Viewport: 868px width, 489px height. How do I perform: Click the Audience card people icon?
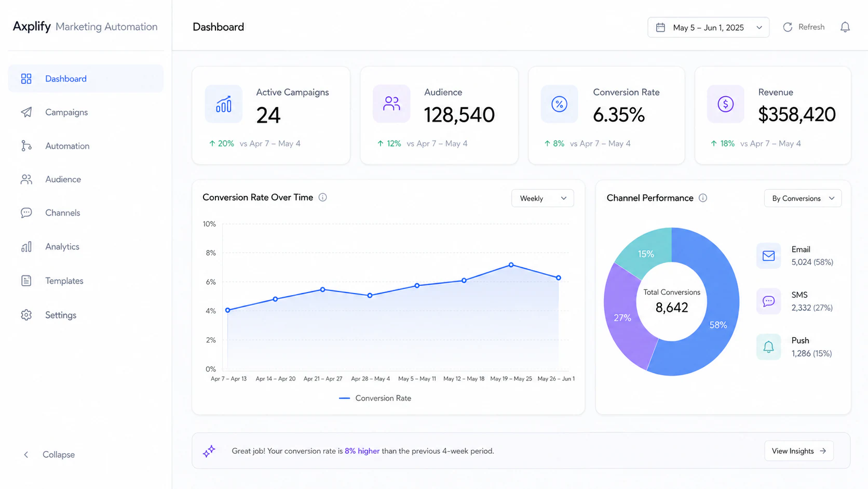point(391,104)
